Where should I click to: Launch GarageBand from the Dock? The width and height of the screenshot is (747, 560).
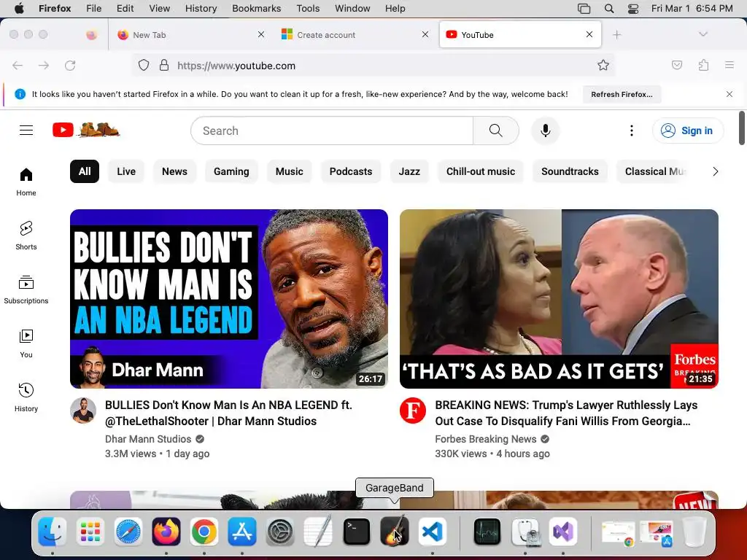click(x=395, y=532)
